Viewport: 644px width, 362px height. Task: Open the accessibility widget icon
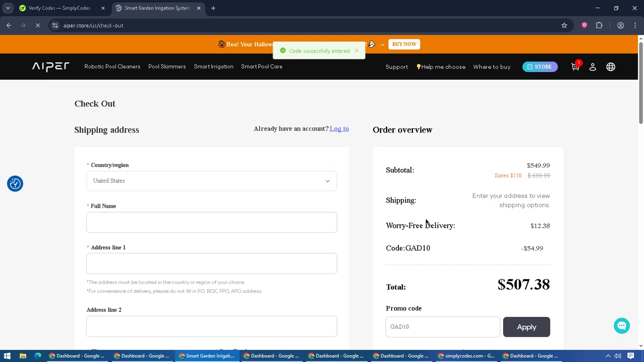[x=15, y=184]
